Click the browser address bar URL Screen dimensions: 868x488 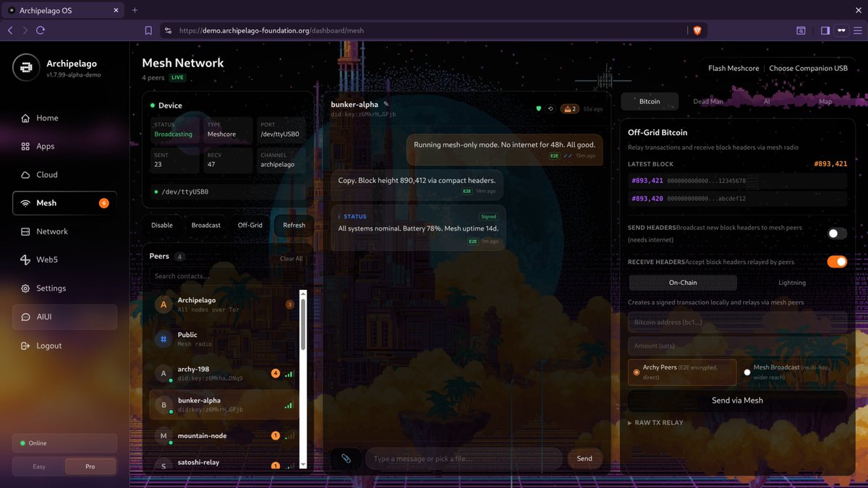(272, 30)
